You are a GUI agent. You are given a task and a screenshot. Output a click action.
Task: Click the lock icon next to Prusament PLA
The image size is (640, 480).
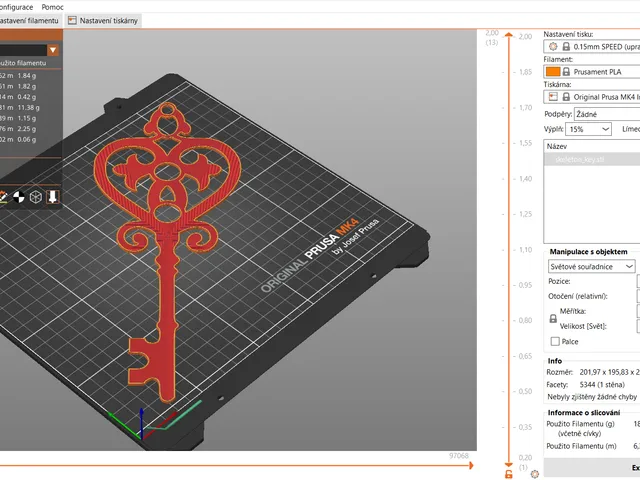click(566, 72)
